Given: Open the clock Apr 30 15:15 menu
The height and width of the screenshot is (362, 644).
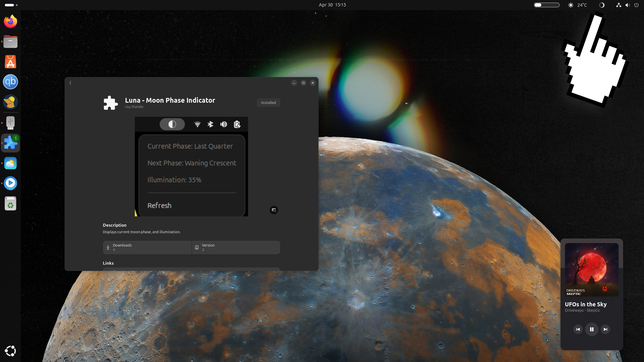Looking at the screenshot, I should point(332,5).
